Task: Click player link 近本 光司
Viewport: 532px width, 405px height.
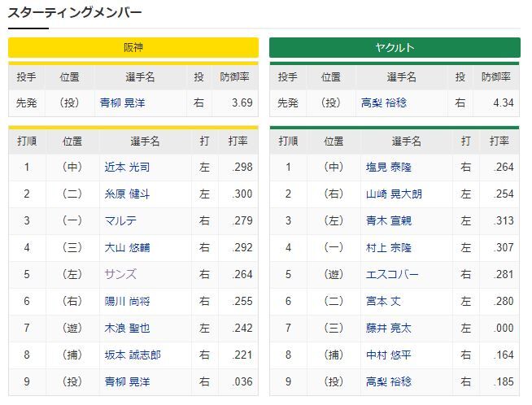Action: (x=127, y=167)
